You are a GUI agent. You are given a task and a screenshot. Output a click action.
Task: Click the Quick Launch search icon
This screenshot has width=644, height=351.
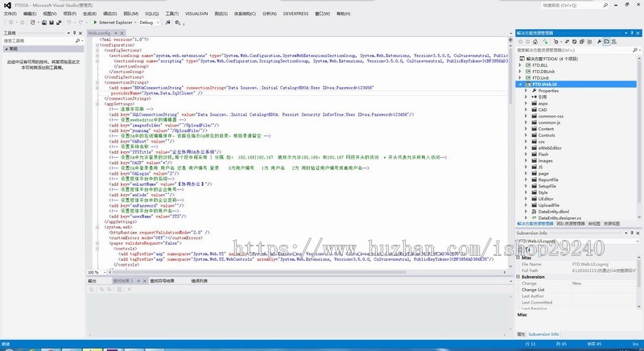tap(605, 5)
